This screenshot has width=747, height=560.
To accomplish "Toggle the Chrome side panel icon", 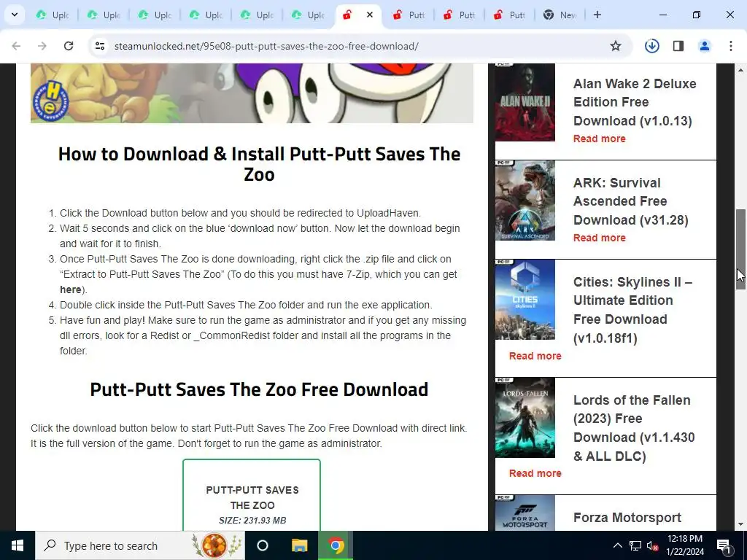I will coord(678,46).
